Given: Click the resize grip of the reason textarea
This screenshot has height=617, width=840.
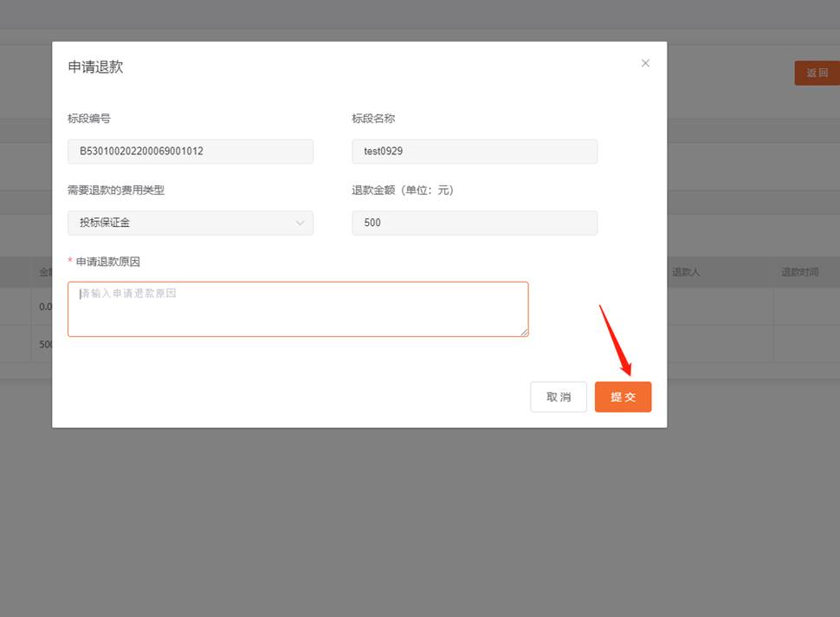Looking at the screenshot, I should 524,333.
